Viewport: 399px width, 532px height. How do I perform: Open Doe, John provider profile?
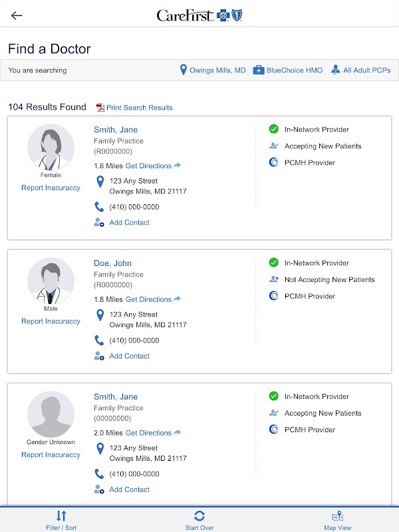pyautogui.click(x=112, y=263)
